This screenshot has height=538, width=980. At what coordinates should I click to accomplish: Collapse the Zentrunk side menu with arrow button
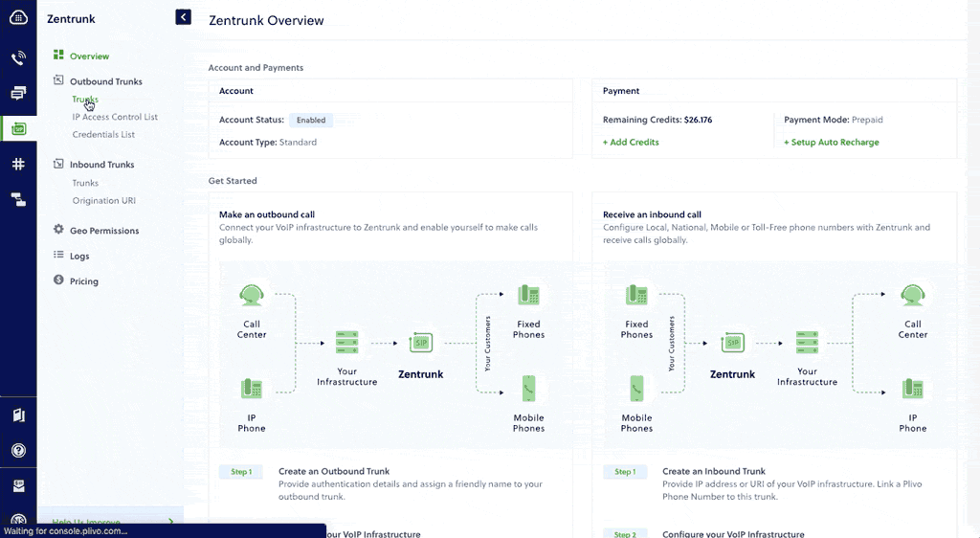tap(183, 17)
